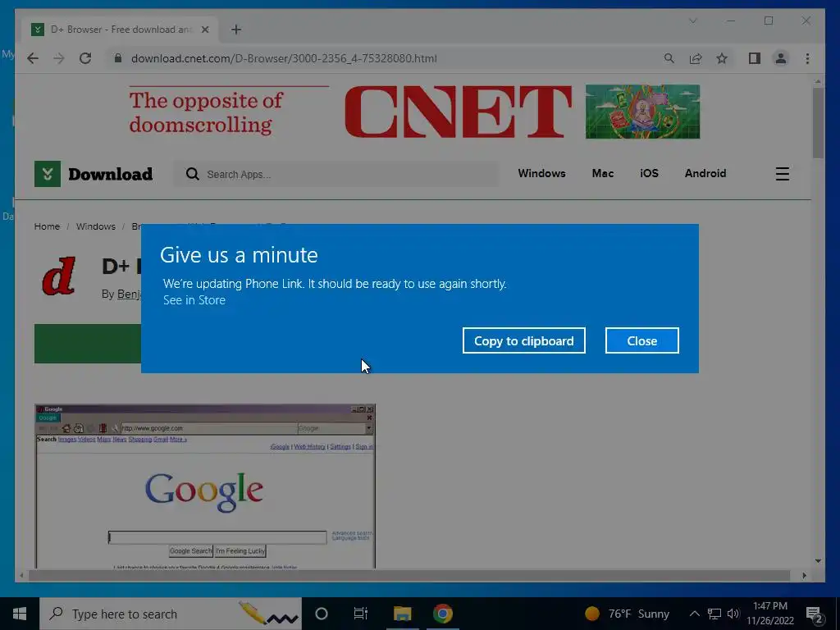Click the share page icon

[696, 58]
